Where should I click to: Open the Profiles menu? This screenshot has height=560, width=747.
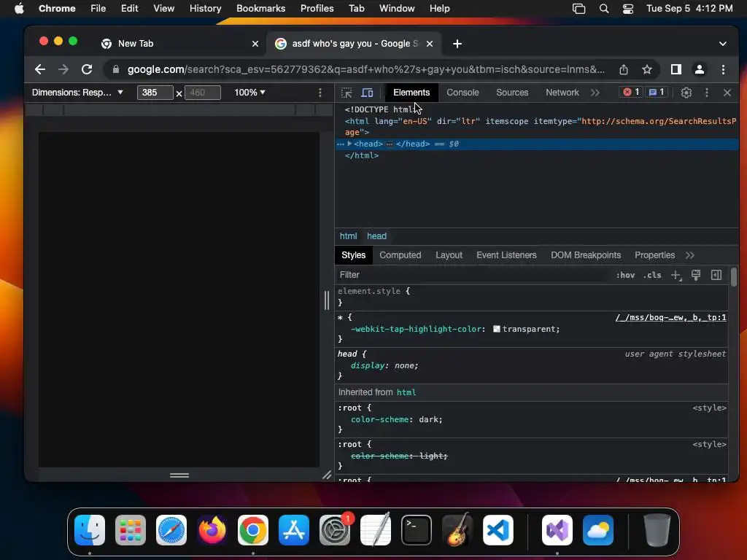click(x=317, y=9)
